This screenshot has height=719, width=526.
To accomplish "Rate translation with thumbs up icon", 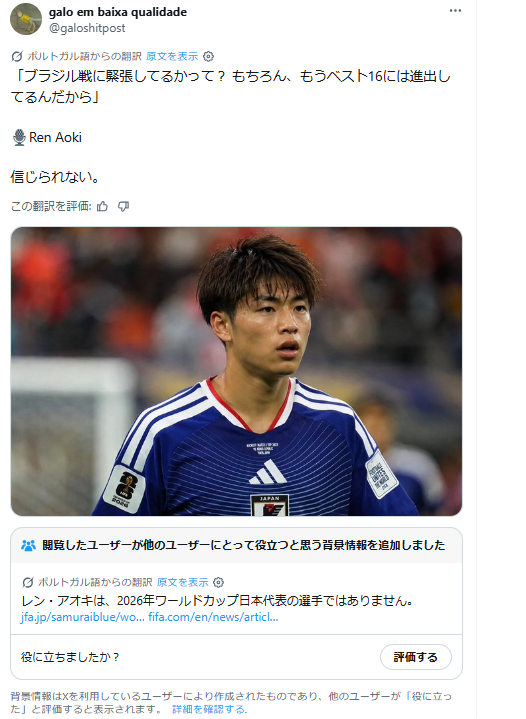I will tap(102, 206).
